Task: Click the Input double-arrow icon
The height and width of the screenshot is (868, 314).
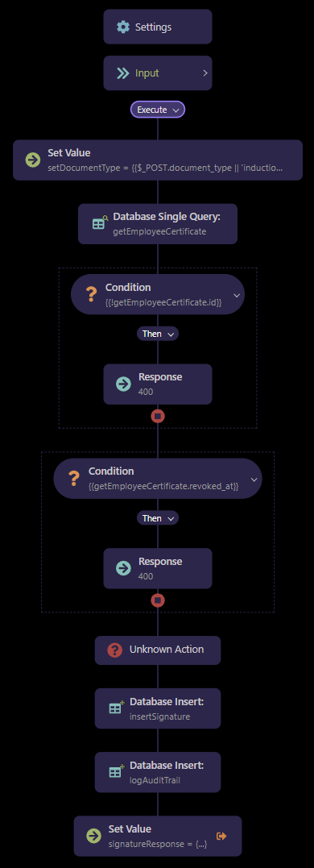Action: click(122, 73)
